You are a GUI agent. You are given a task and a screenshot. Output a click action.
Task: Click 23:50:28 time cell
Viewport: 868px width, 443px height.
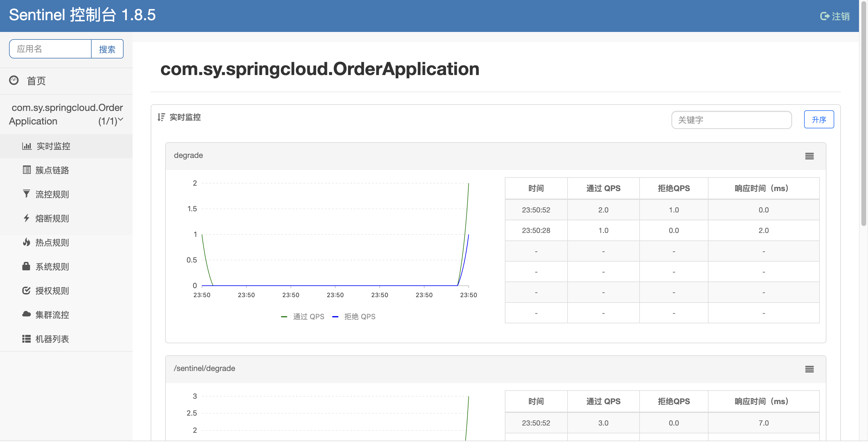[536, 231]
